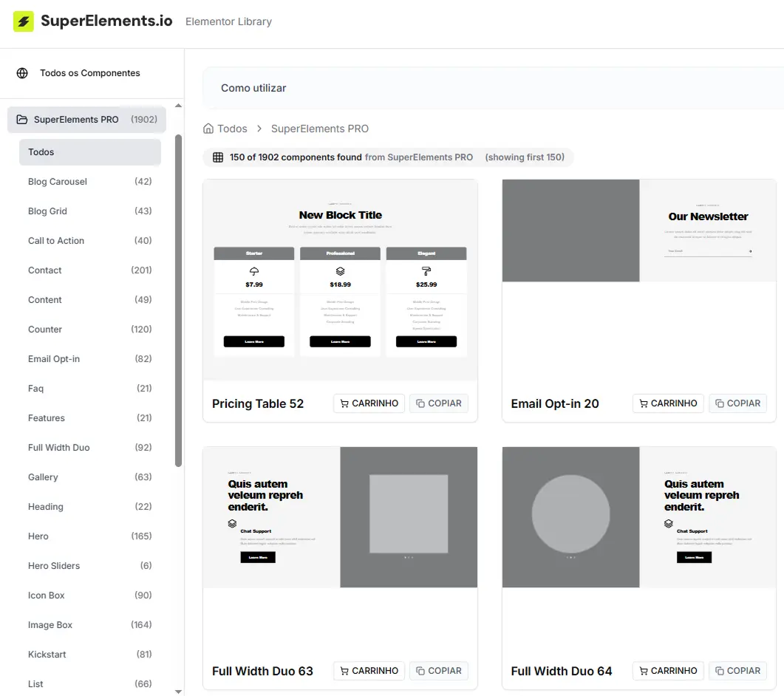Open the Pricing Table 52 thumbnail preview

[x=340, y=280]
